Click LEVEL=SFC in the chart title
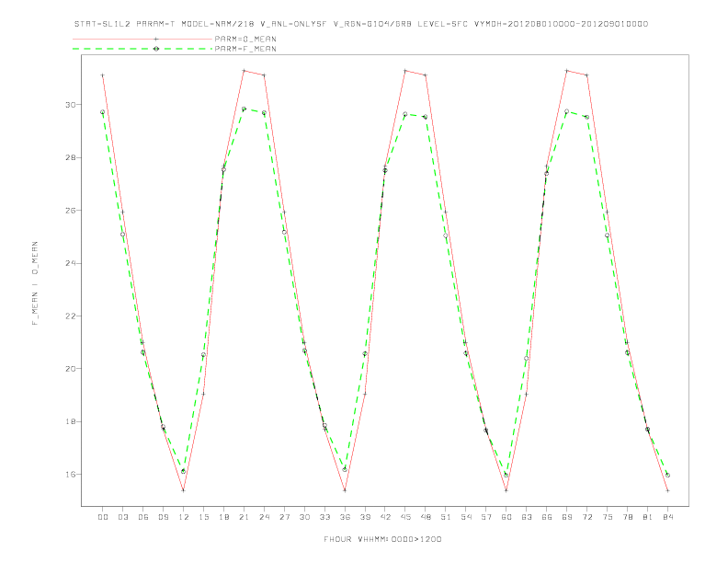Screen dimensions: 728x563 (442, 24)
